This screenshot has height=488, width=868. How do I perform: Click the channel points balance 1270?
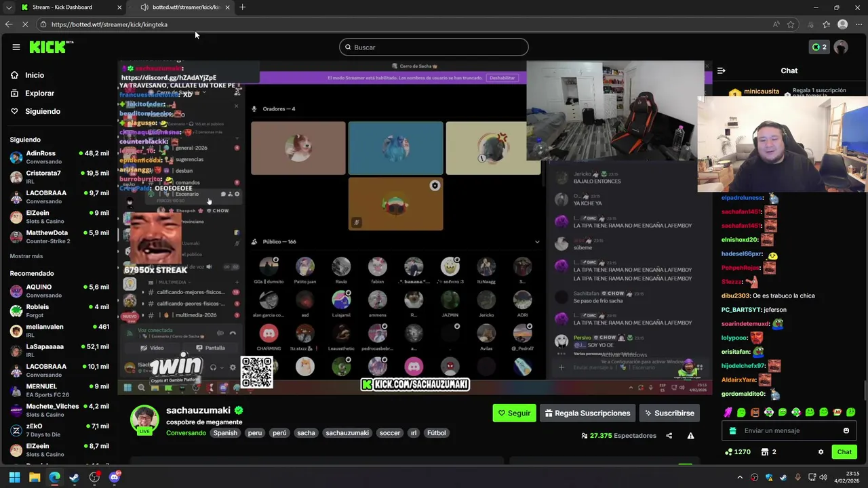coord(737,452)
